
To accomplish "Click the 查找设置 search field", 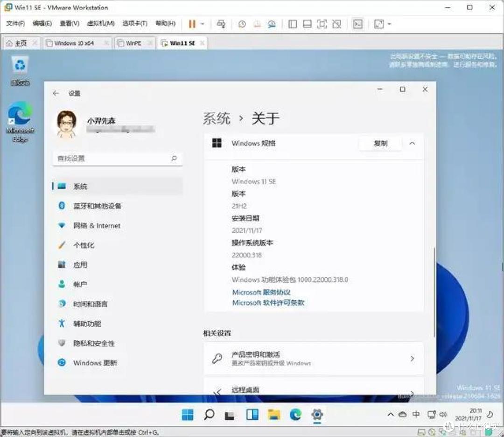I will coord(117,159).
